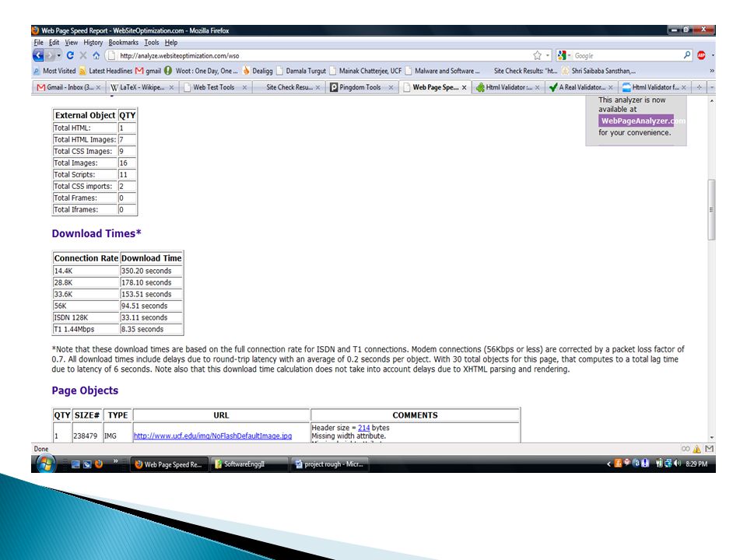Click the scrollbar up arrow

(711, 100)
